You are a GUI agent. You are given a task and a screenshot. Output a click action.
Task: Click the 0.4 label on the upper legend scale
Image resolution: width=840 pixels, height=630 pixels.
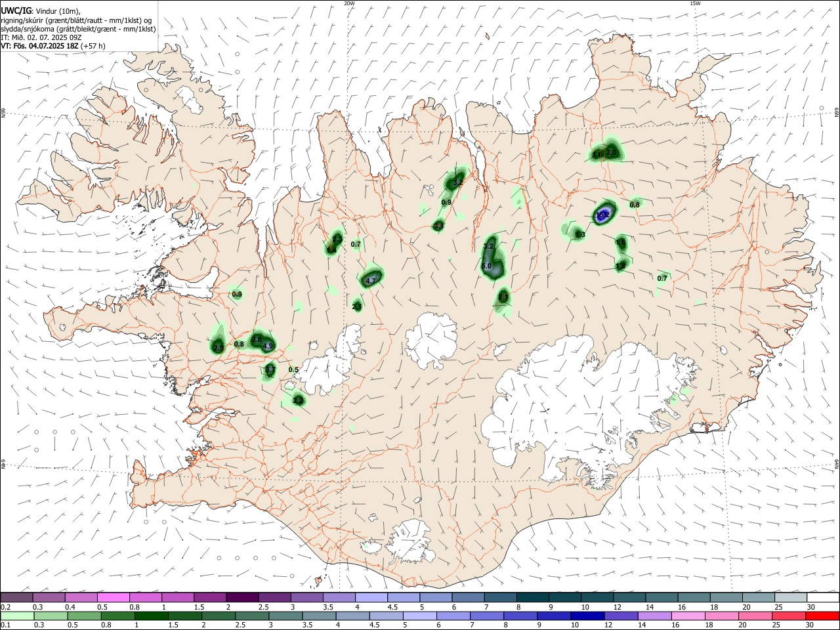pyautogui.click(x=71, y=607)
